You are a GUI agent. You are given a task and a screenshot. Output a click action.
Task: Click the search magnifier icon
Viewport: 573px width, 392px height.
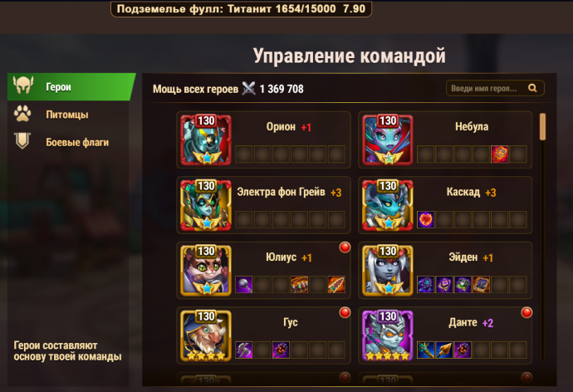[532, 88]
